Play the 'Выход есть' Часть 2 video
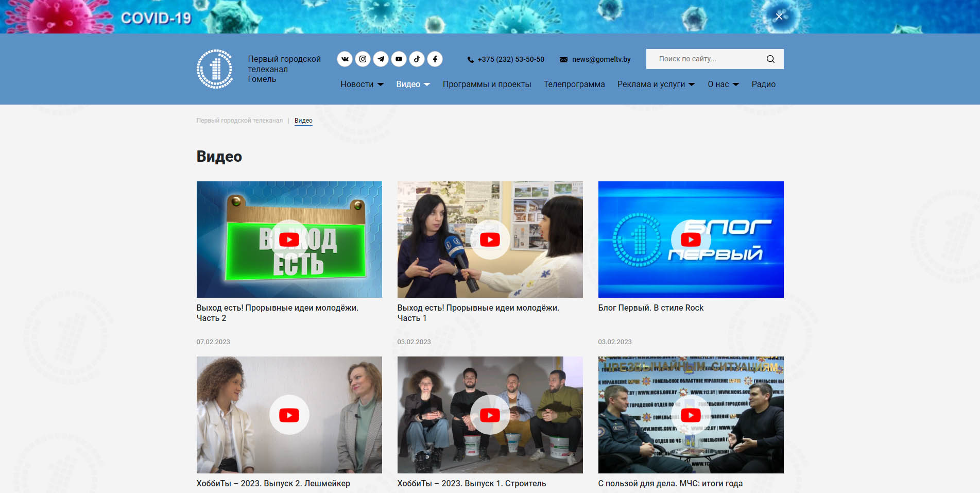Image resolution: width=980 pixels, height=493 pixels. point(289,240)
